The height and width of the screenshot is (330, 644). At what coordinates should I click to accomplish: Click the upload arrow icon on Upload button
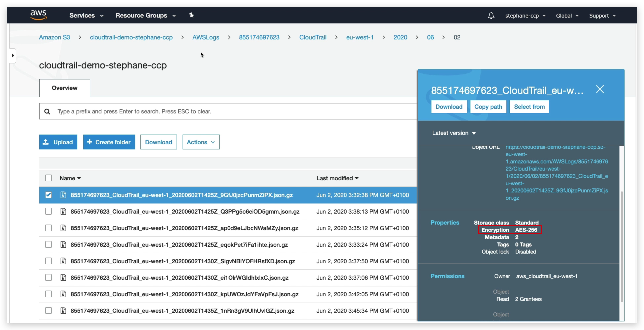pyautogui.click(x=45, y=142)
